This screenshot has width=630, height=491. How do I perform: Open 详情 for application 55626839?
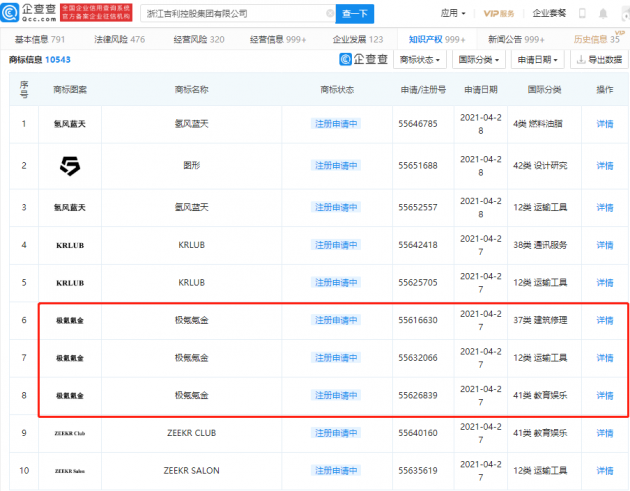click(604, 395)
